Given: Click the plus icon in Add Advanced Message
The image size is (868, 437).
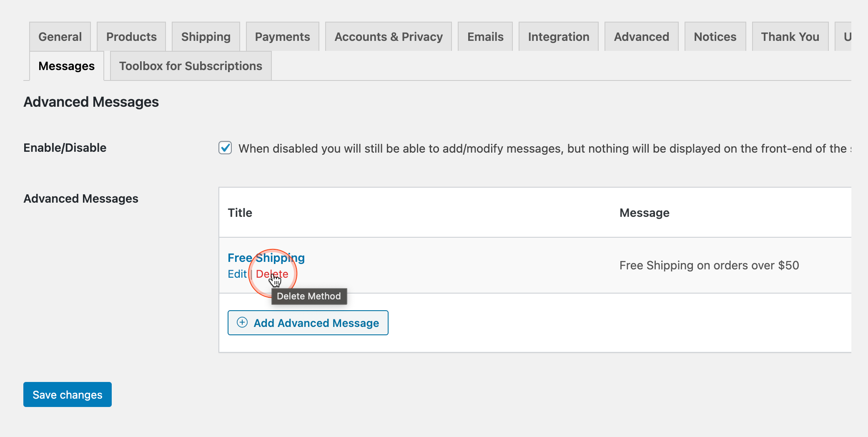Looking at the screenshot, I should click(x=242, y=322).
